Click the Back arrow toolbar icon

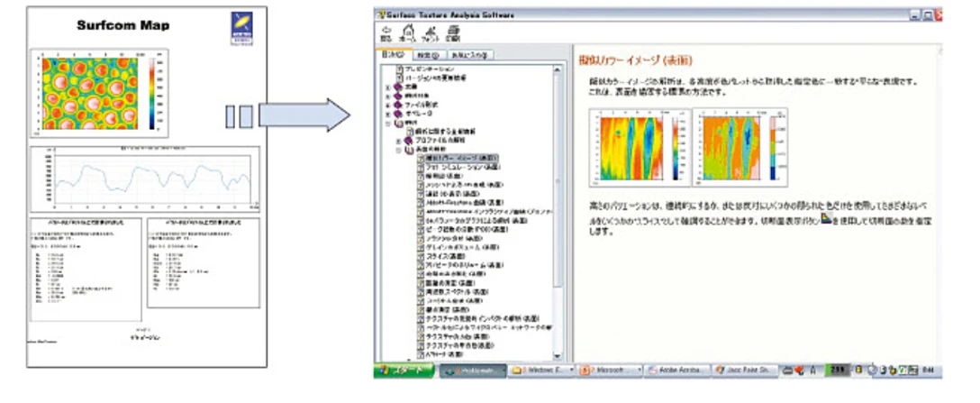pyautogui.click(x=386, y=32)
